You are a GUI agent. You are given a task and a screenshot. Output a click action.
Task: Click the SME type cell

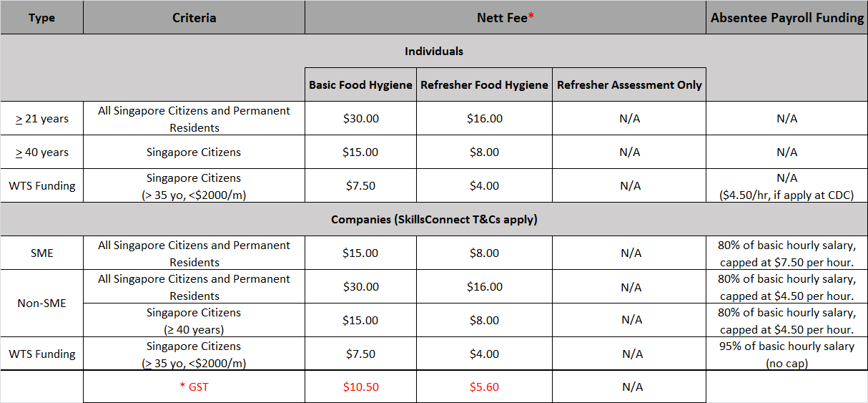(41, 253)
